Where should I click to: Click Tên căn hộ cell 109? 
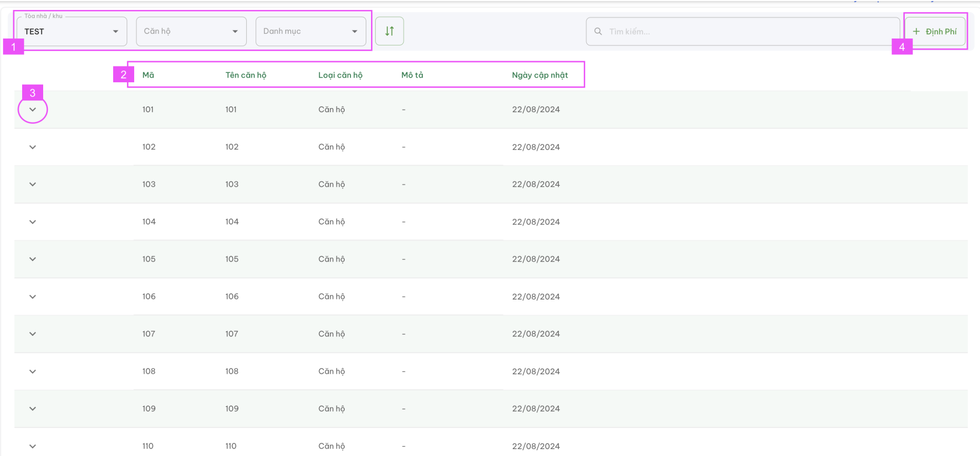232,409
